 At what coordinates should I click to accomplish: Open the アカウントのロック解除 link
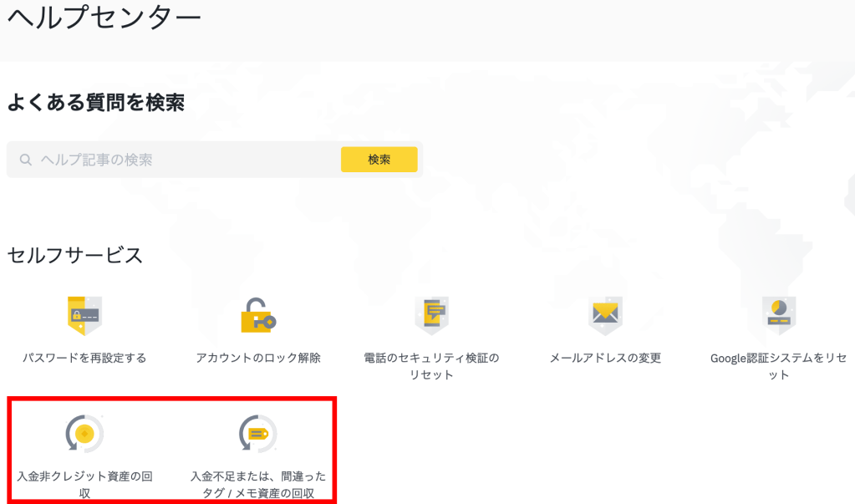257,358
